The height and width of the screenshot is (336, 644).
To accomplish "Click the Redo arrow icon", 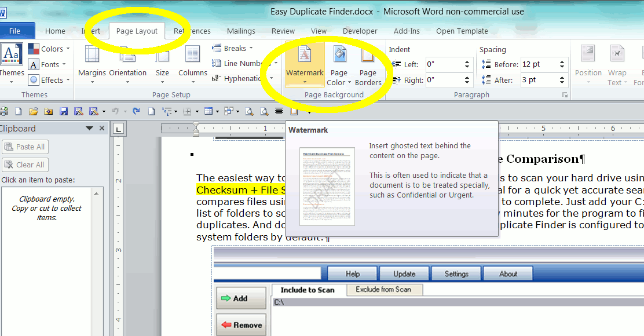I will pos(136,111).
